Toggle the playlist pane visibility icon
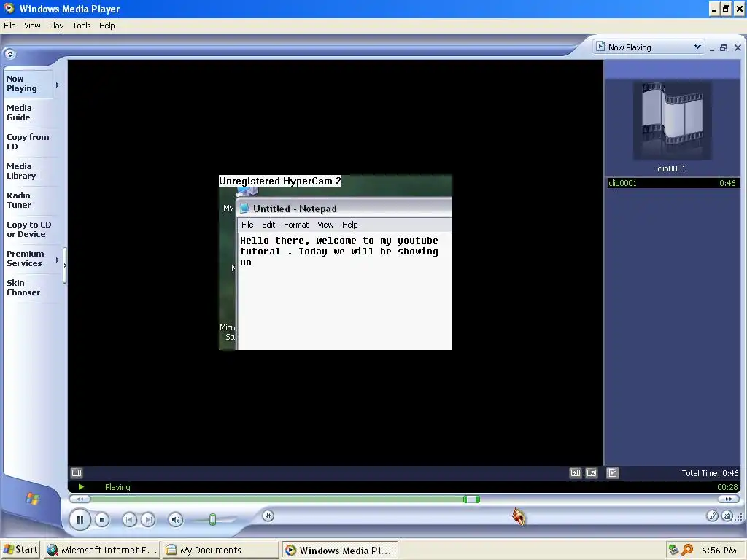747x560 pixels. [613, 472]
